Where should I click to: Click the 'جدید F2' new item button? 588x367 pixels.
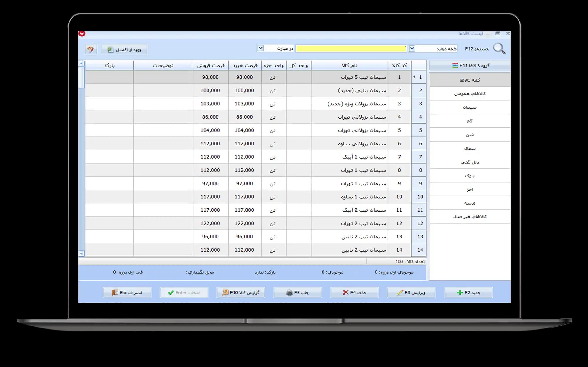tap(468, 293)
